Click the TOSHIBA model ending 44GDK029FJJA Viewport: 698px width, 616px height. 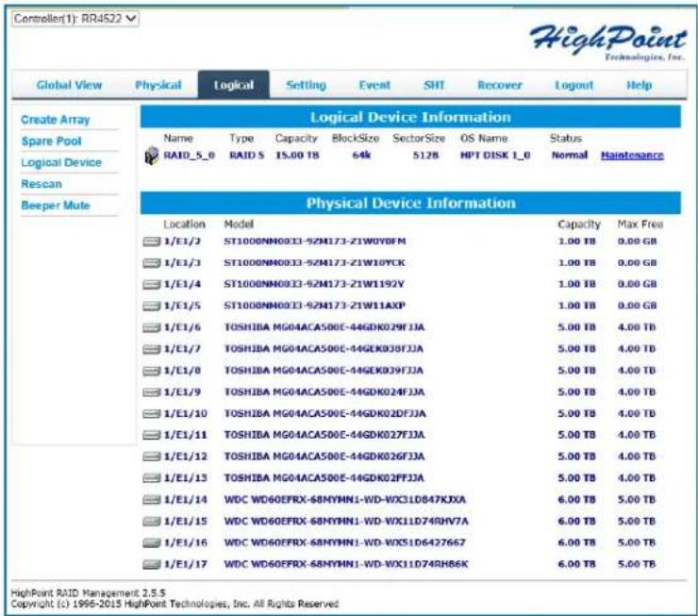pos(324,327)
